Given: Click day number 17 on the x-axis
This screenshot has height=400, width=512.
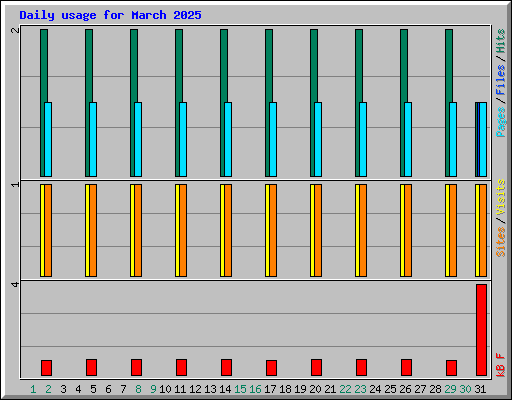Looking at the screenshot, I should pos(270,389).
